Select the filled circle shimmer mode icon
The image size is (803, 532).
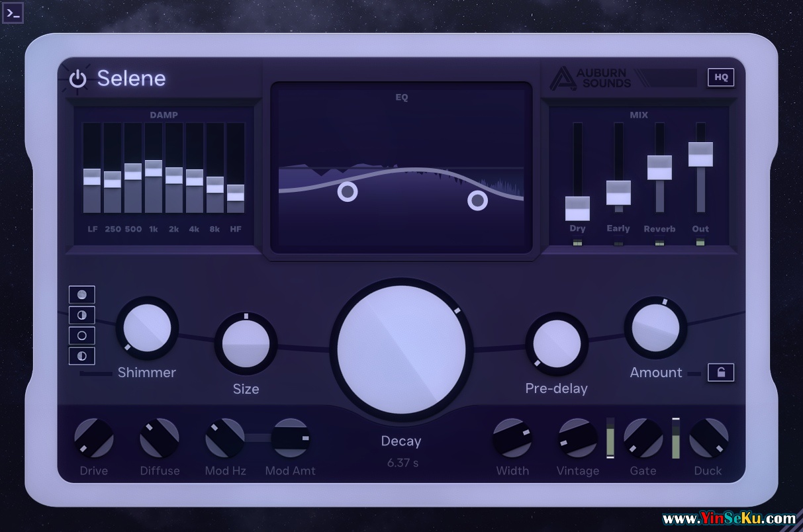(x=82, y=294)
